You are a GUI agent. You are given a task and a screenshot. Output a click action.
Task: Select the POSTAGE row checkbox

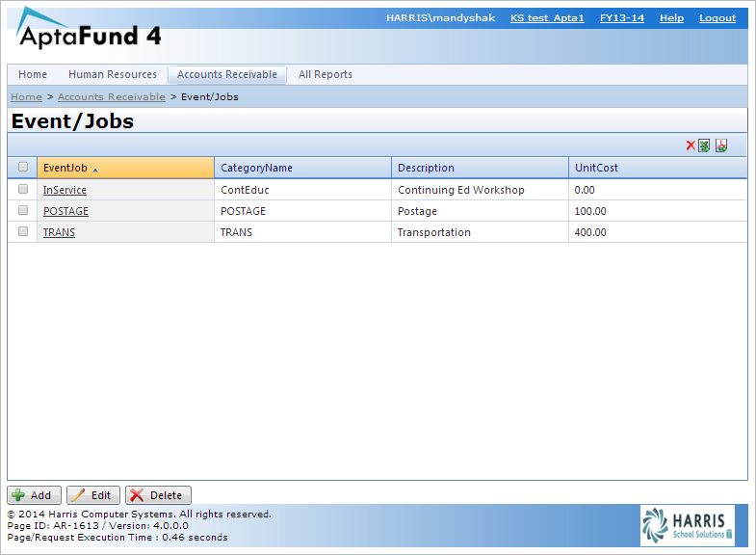click(23, 211)
